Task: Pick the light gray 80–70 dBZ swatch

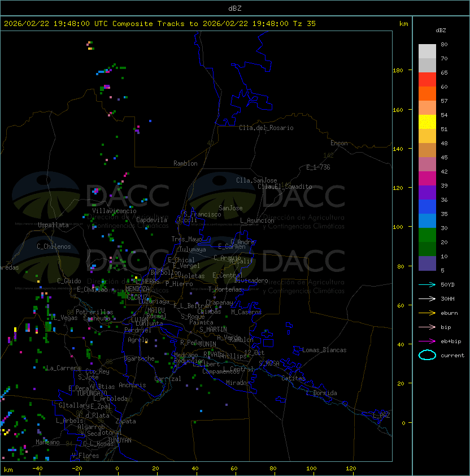Action: pyautogui.click(x=427, y=51)
